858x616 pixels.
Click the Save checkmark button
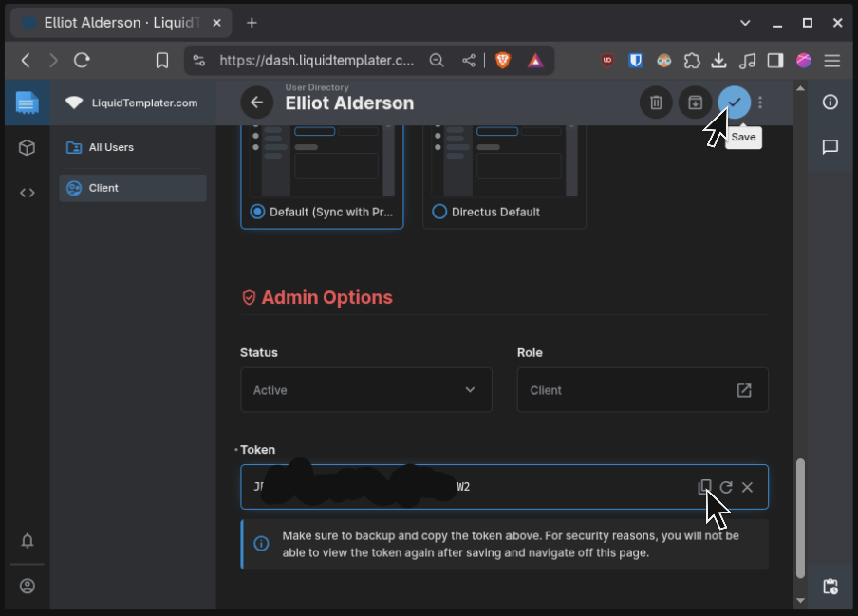[x=734, y=103]
